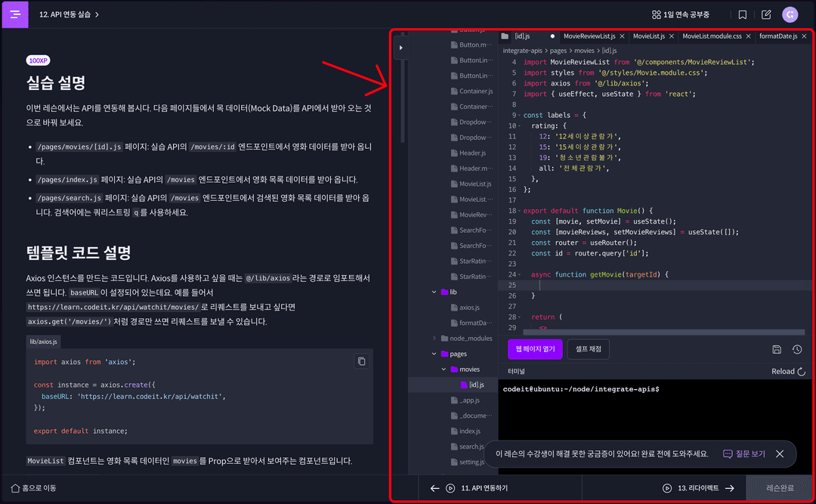Click the editor horizontal scrollbar
This screenshot has height=504, width=816.
click(663, 332)
